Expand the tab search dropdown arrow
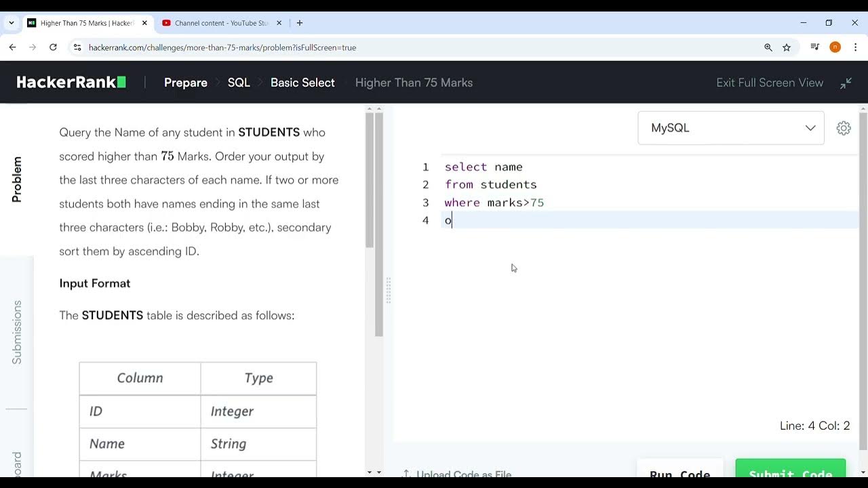 click(12, 23)
